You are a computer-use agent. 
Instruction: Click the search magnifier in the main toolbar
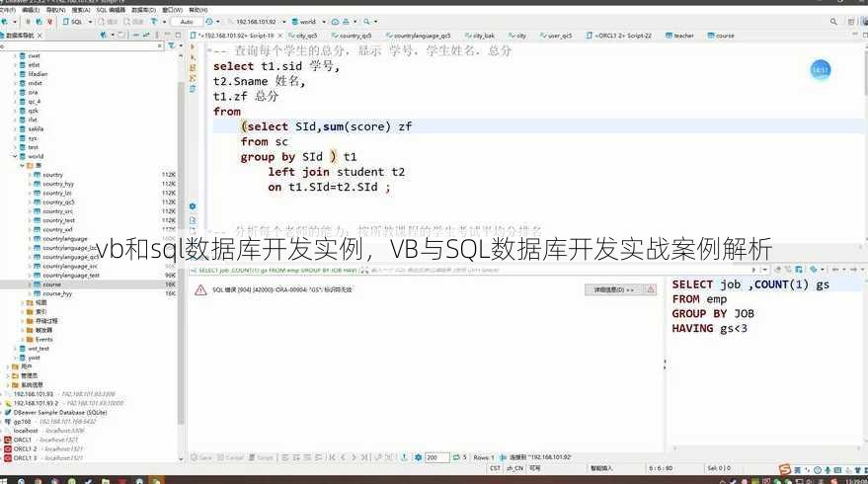pyautogui.click(x=366, y=22)
